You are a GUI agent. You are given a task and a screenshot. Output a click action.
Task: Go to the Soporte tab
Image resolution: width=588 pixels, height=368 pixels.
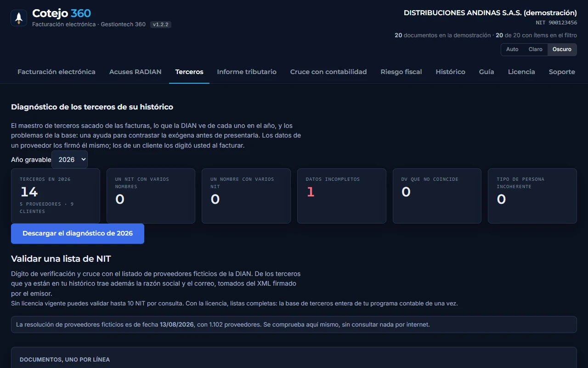click(x=562, y=72)
